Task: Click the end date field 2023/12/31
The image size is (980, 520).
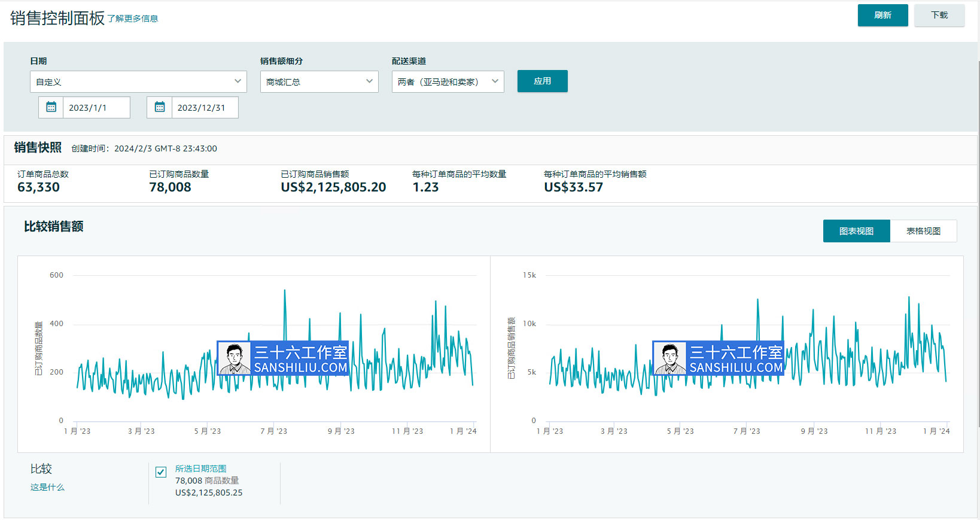Action: (205, 107)
